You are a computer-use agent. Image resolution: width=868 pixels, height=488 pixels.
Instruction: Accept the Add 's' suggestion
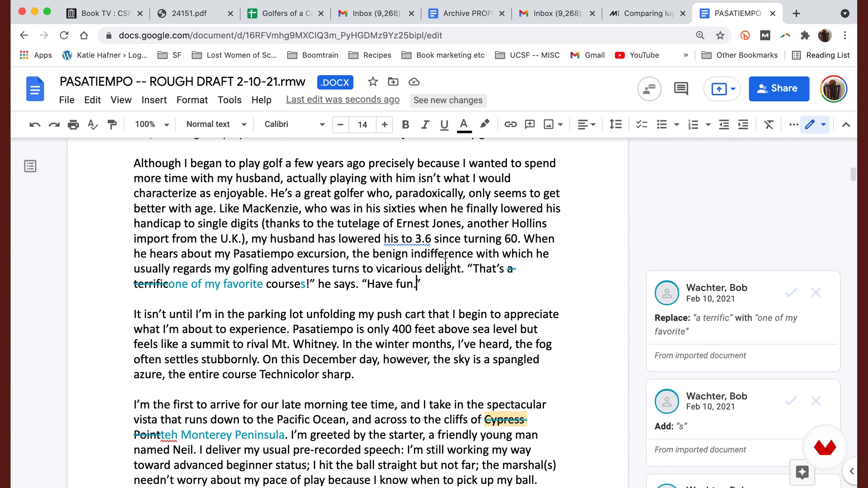[x=791, y=401]
